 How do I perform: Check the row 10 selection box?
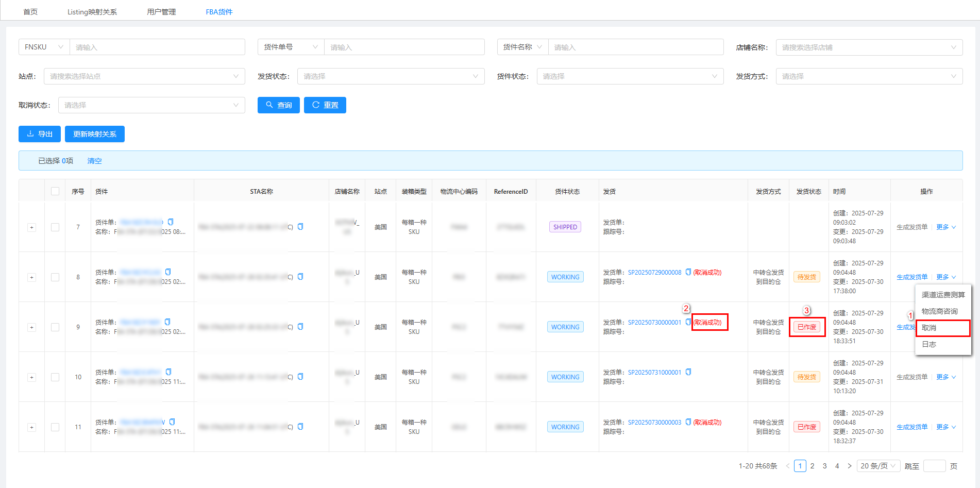(x=55, y=377)
